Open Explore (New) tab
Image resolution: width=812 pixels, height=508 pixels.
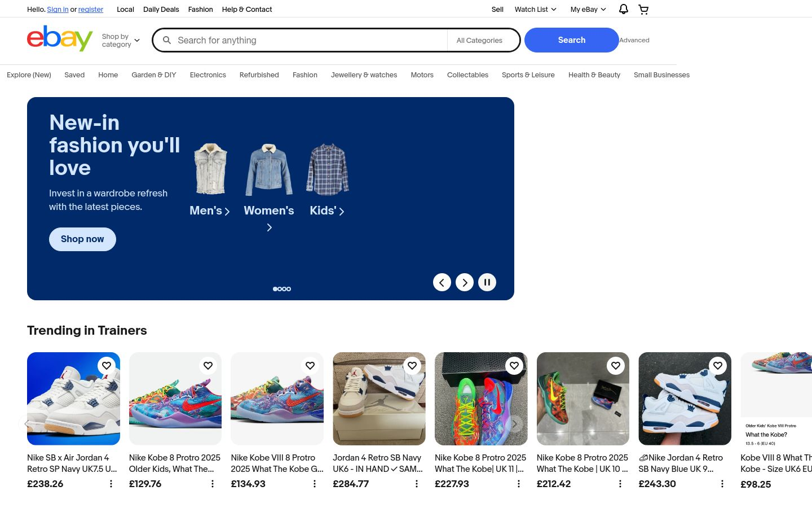[29, 75]
